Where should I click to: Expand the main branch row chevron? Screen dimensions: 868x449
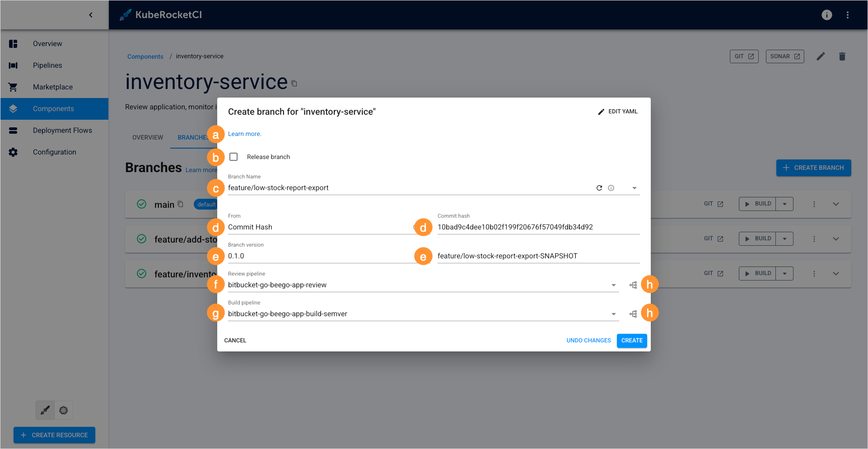click(835, 204)
